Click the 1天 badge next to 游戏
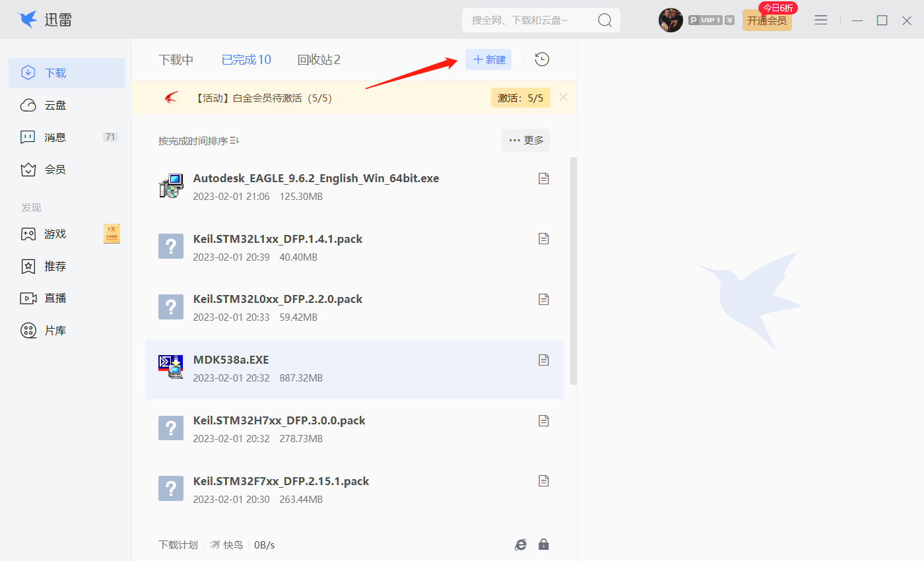Image resolution: width=924 pixels, height=561 pixels. [112, 234]
